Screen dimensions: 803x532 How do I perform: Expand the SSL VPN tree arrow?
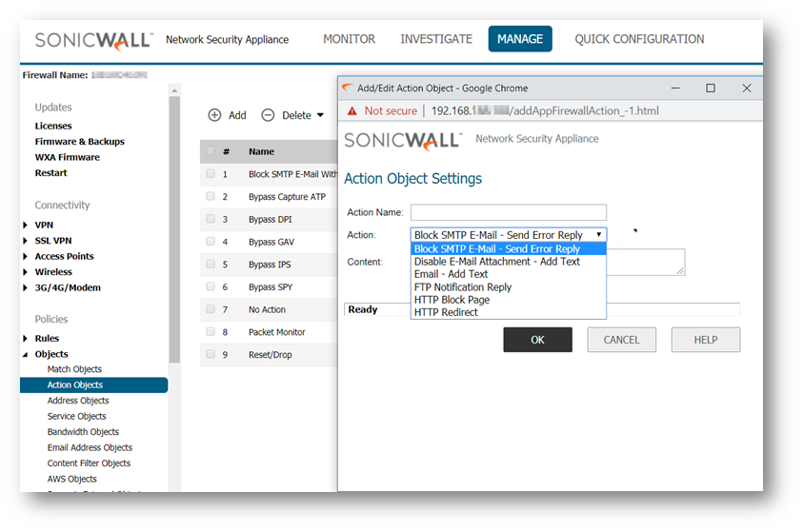[25, 241]
